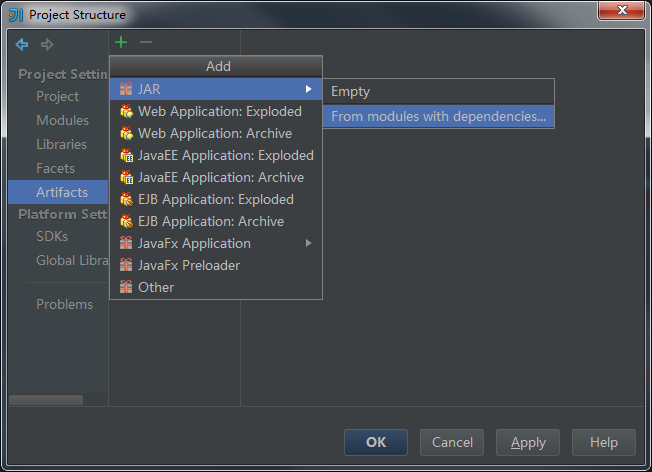Click the Help button
This screenshot has width=652, height=472.
604,442
